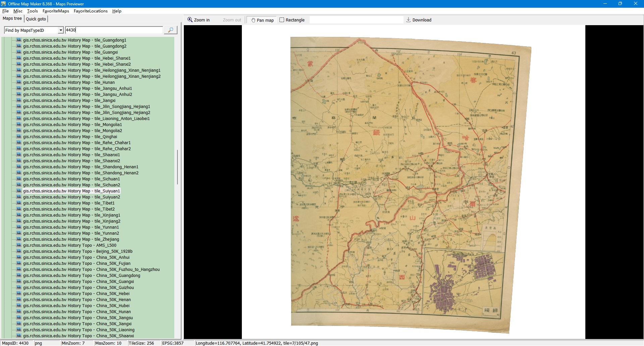Click the magnifier search button
Image resolution: width=644 pixels, height=346 pixels.
coord(170,30)
